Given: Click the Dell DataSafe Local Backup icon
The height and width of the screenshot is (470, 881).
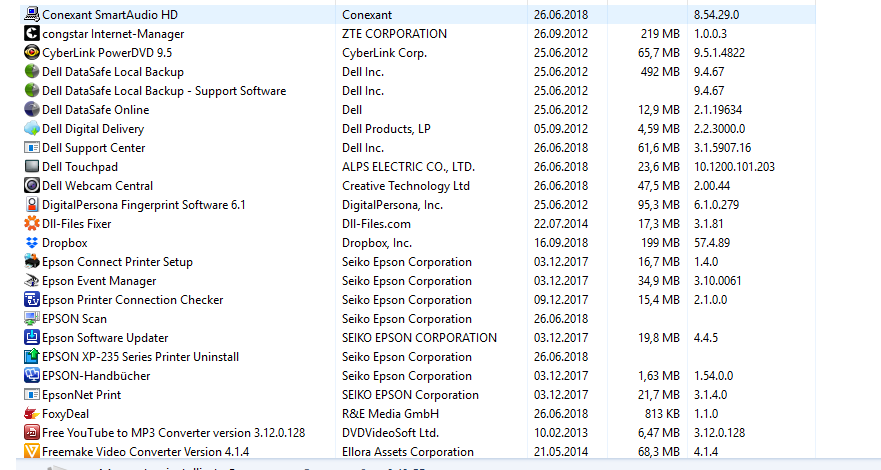Looking at the screenshot, I should [x=32, y=72].
